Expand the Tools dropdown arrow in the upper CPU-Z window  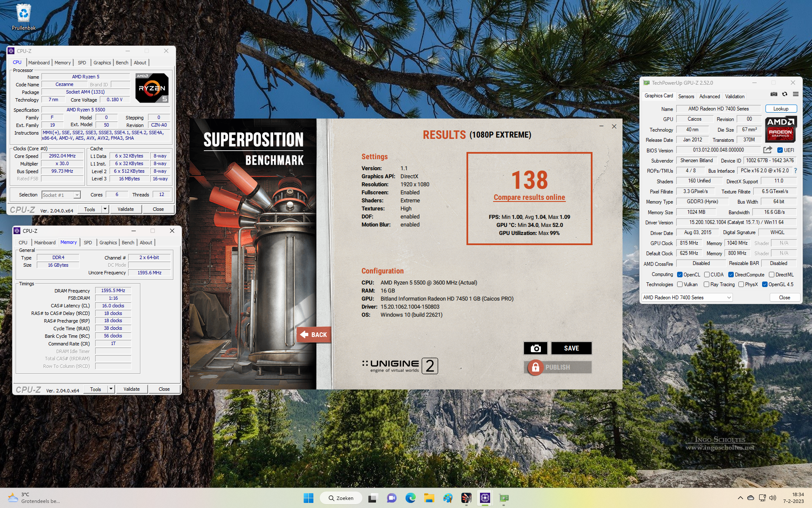(x=105, y=209)
